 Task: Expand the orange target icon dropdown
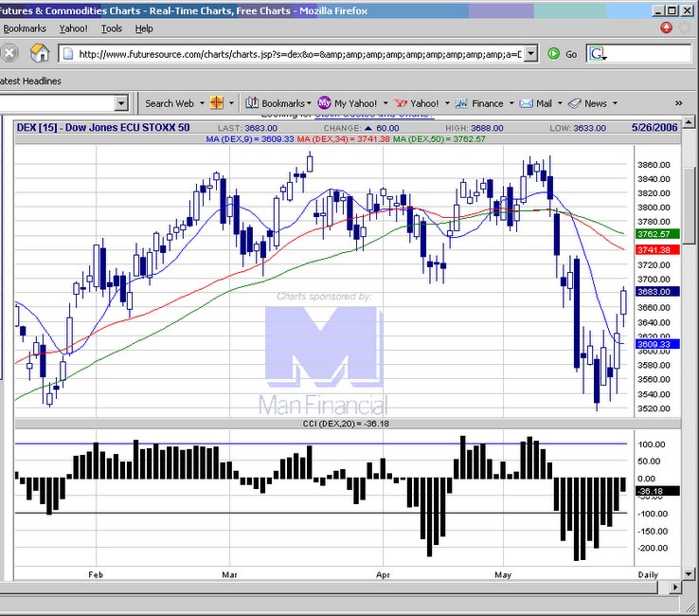point(231,103)
